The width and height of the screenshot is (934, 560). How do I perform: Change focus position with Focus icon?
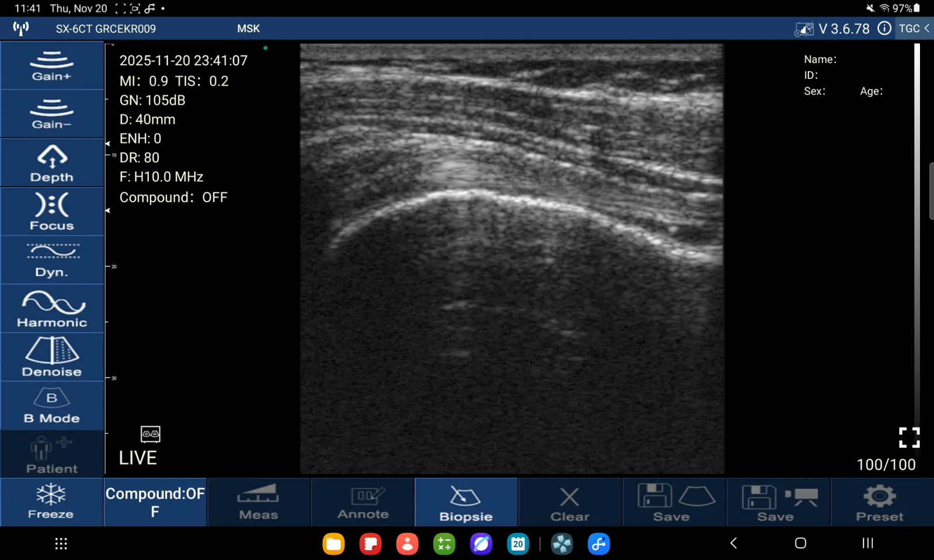(52, 212)
